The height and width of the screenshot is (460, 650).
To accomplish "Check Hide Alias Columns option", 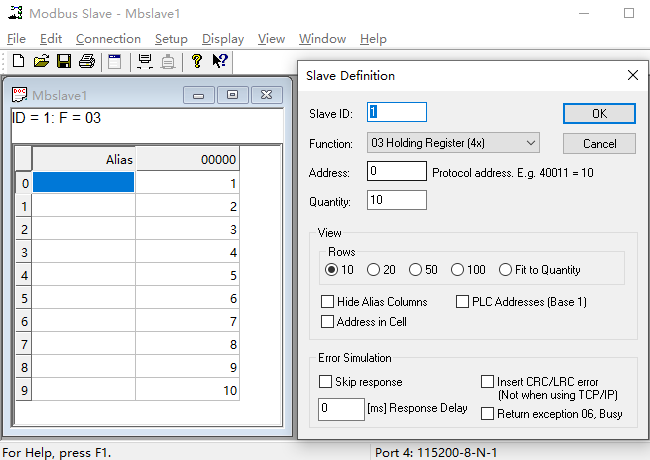I will coord(328,302).
